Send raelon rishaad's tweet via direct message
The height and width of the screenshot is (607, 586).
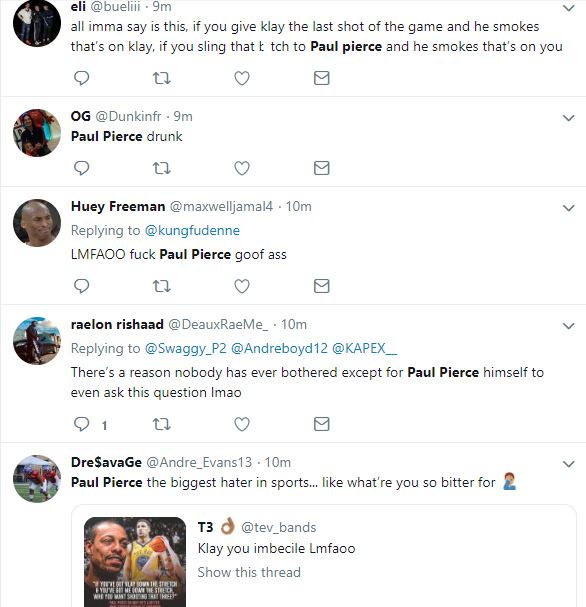[321, 424]
